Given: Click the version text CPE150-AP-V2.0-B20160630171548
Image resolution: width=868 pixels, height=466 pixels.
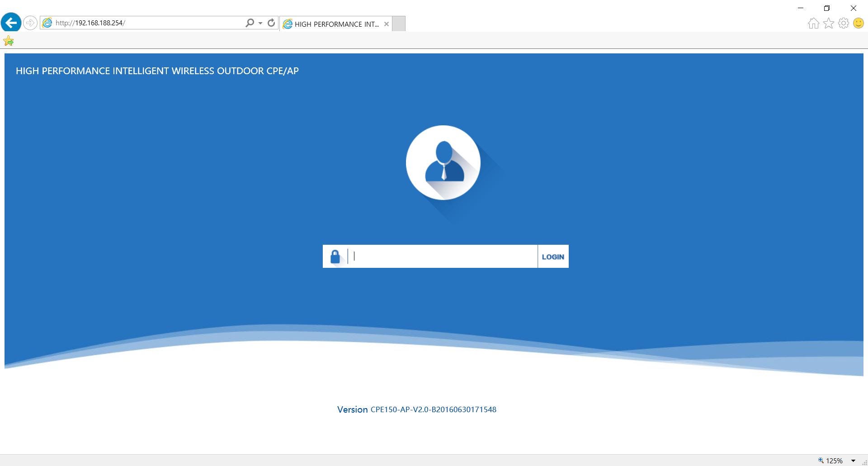Looking at the screenshot, I should pyautogui.click(x=434, y=409).
